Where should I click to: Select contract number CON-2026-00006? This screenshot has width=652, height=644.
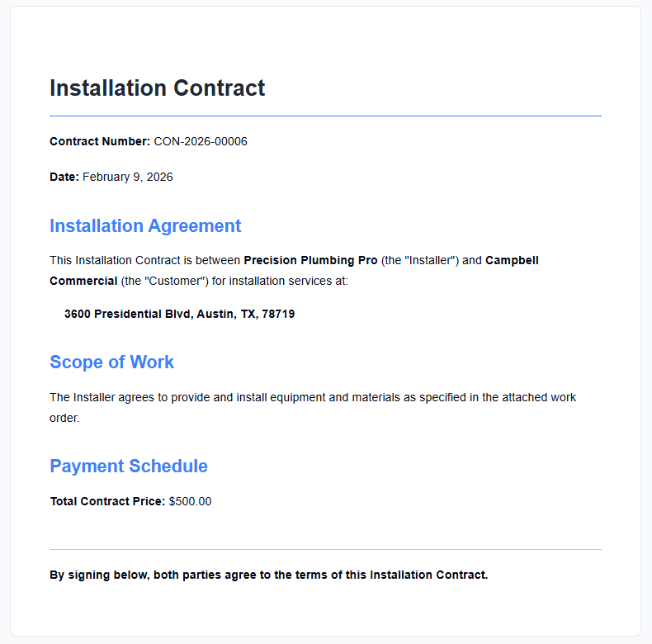pos(201,141)
